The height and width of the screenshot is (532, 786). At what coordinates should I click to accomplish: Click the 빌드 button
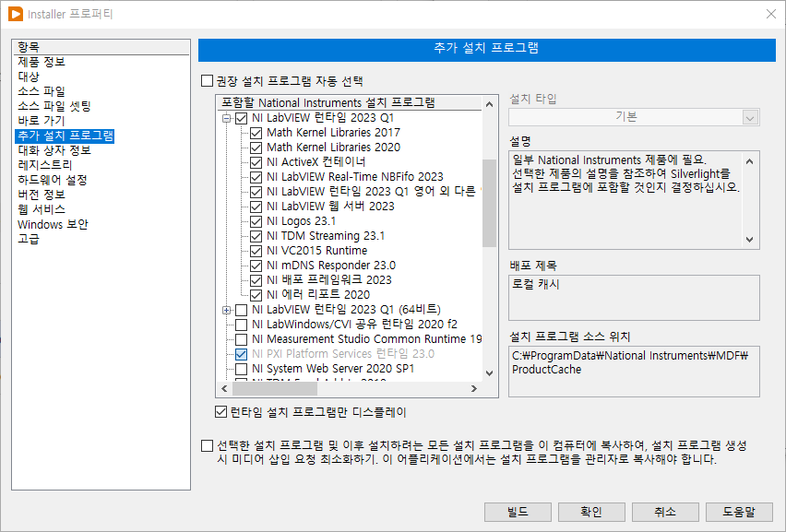click(x=518, y=512)
